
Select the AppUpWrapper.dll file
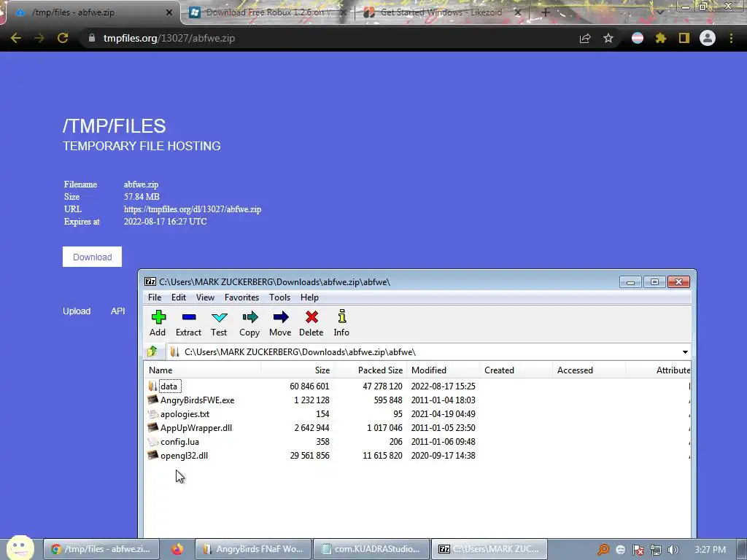click(196, 427)
